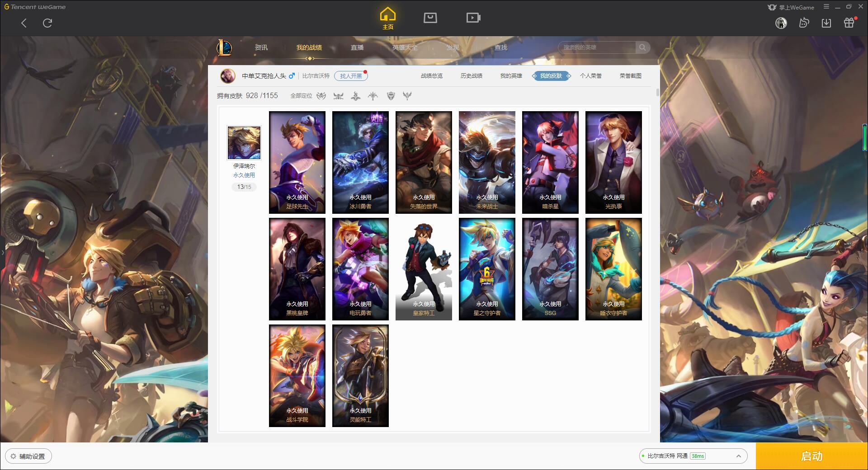Viewport: 868px width, 470px height.
Task: Open the 冰川勇者 skin card
Action: pyautogui.click(x=360, y=162)
